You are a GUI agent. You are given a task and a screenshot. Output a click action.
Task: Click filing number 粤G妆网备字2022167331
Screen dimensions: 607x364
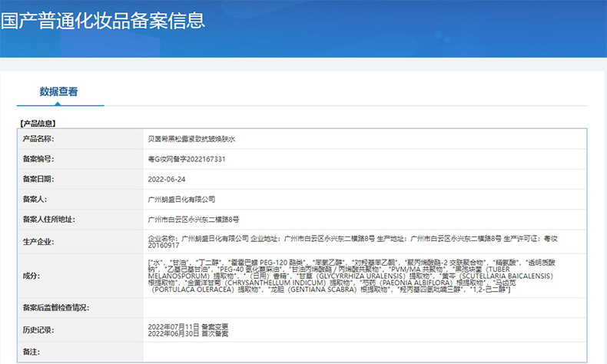click(187, 159)
